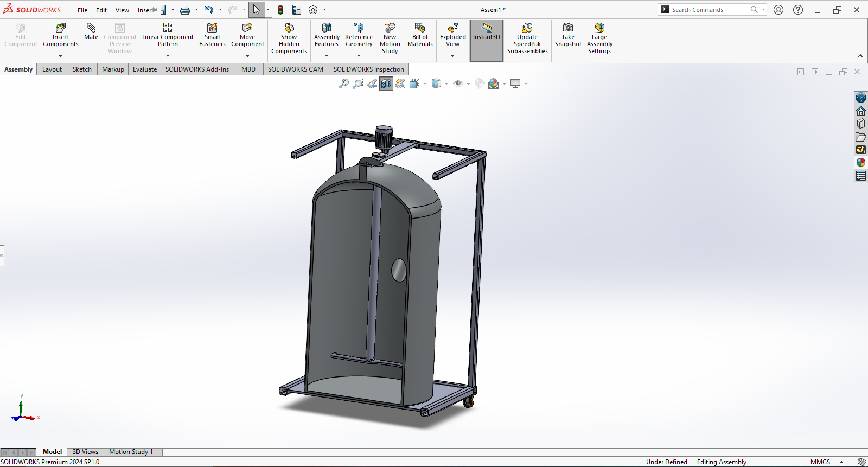Click Show Hidden Components
Screen dimensions: 868x467
coord(289,38)
